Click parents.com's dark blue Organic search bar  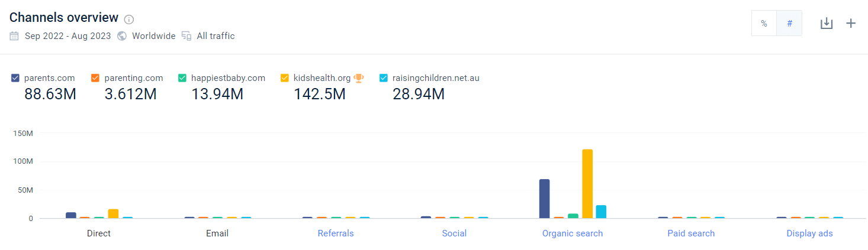(544, 199)
